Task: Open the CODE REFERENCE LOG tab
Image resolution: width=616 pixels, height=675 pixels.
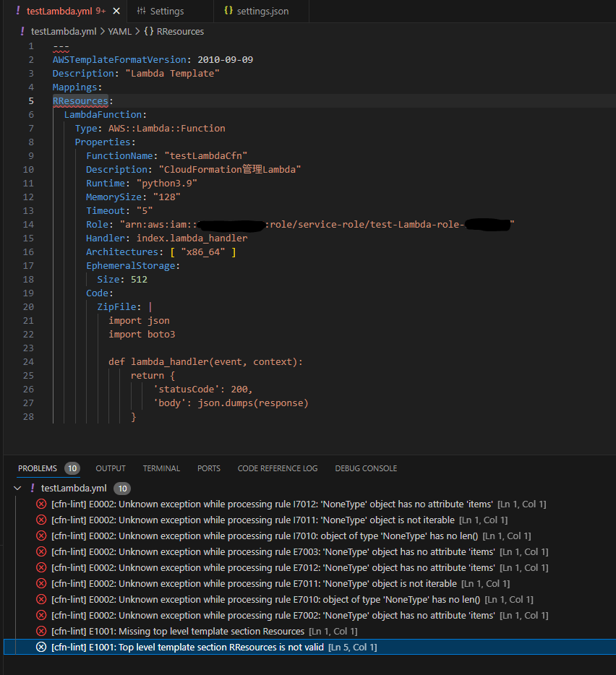Action: [x=278, y=468]
